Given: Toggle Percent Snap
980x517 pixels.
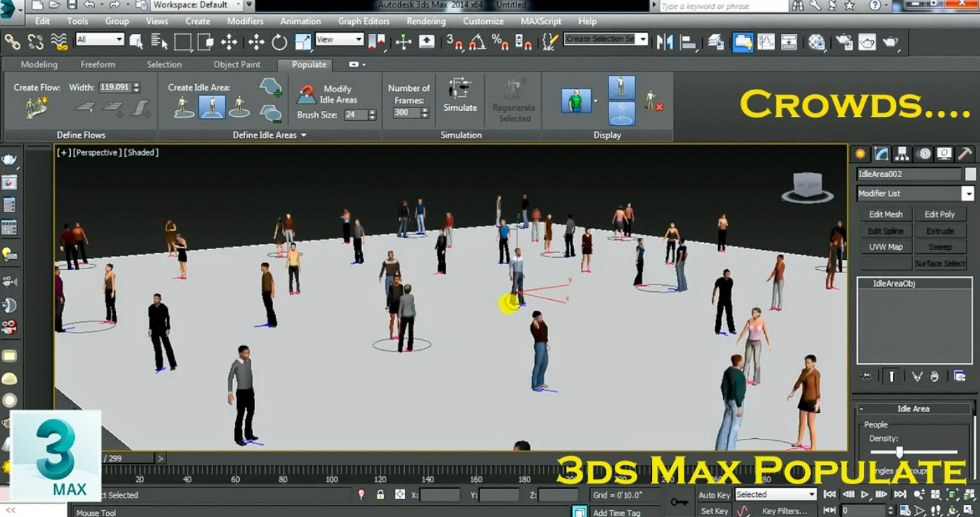Looking at the screenshot, I should [x=500, y=42].
